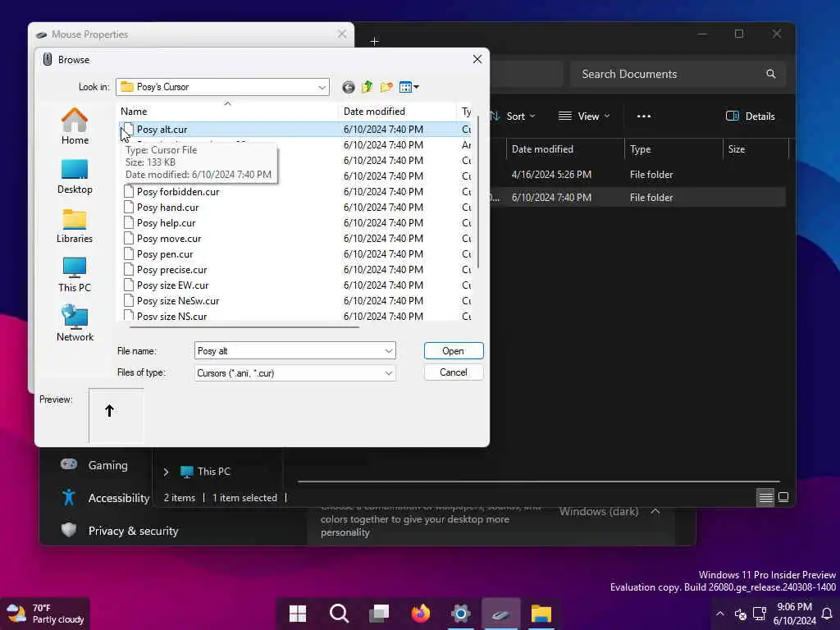Switch to File Explorer taskbar icon
The height and width of the screenshot is (630, 840).
(x=541, y=614)
